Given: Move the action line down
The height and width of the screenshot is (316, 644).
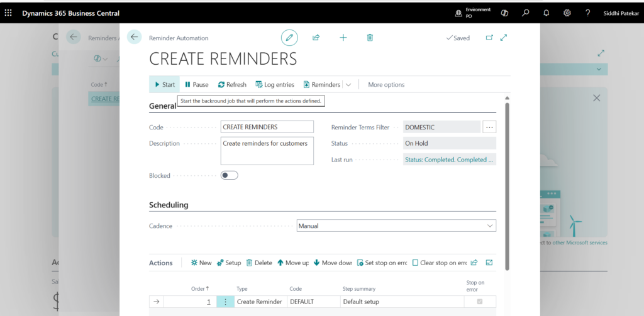Looking at the screenshot, I should tap(333, 263).
